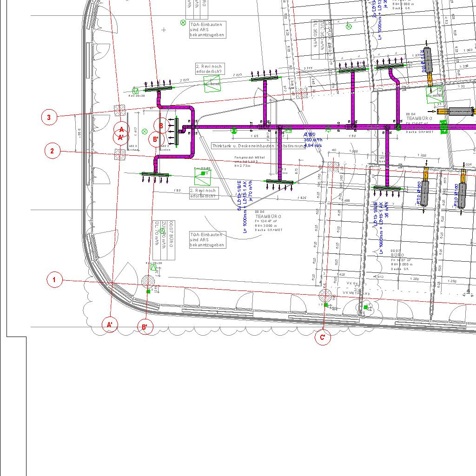Pick the C' axis bubble
The width and height of the screenshot is (476, 476).
(323, 338)
